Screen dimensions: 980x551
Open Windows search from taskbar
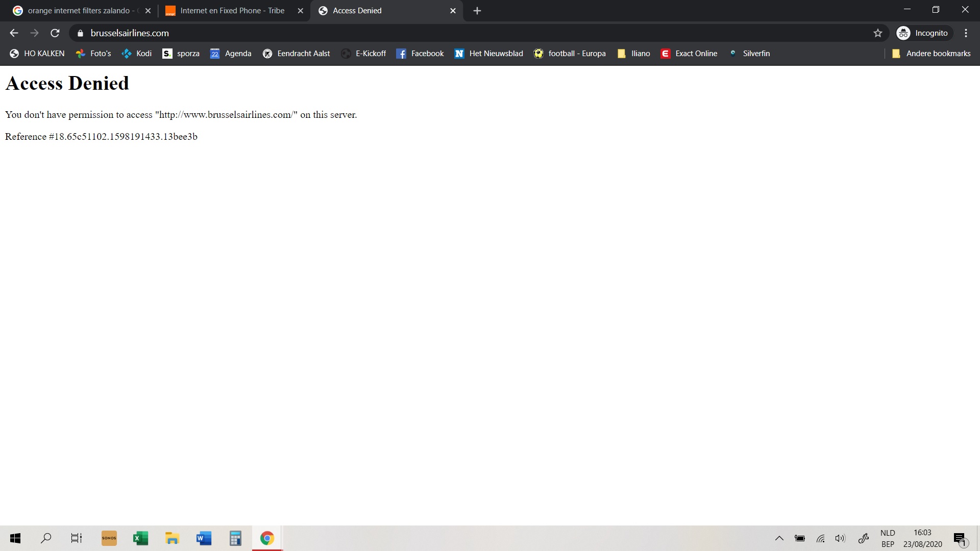pos(46,538)
